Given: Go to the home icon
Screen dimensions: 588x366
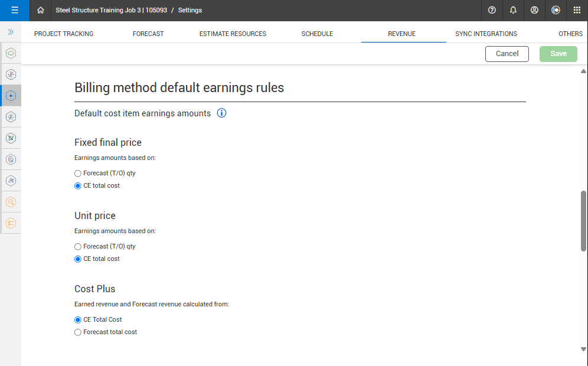Looking at the screenshot, I should point(41,10).
